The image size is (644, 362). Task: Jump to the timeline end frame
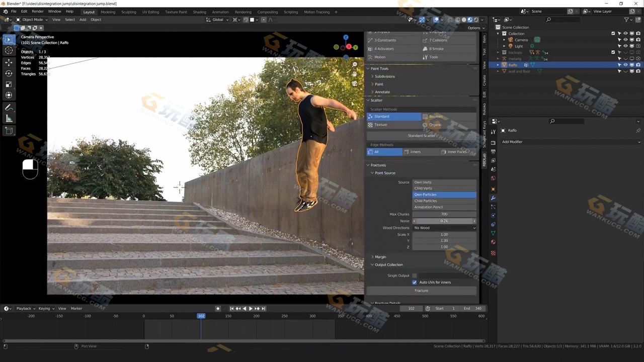(263, 308)
